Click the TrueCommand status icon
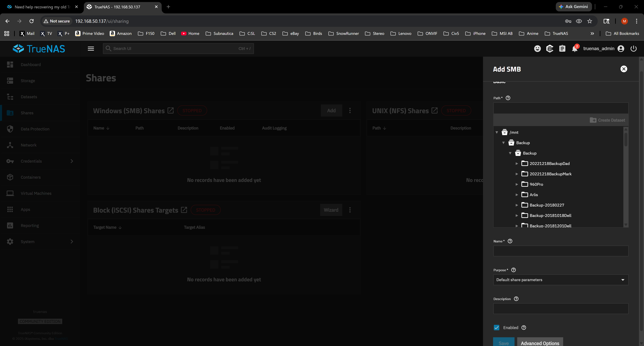This screenshot has height=346, width=644. tap(550, 48)
